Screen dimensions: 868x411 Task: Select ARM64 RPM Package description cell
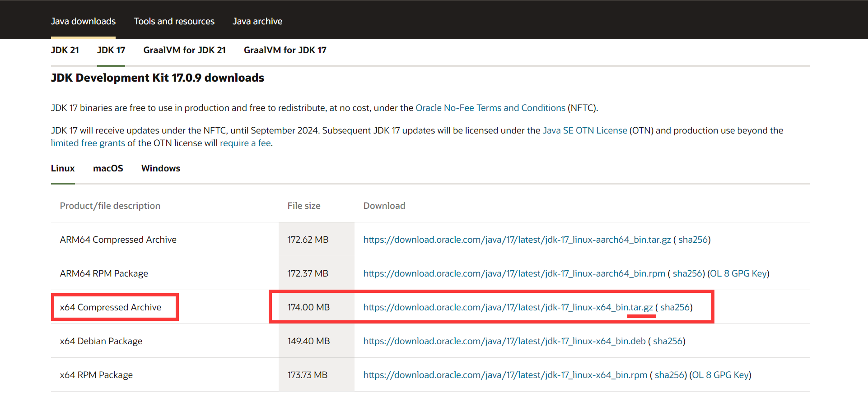click(x=165, y=273)
